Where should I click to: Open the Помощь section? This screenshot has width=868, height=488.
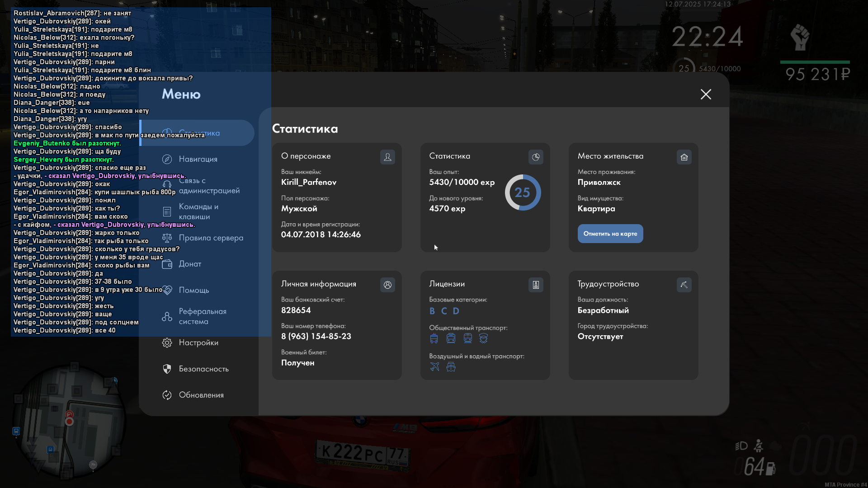[197, 290]
